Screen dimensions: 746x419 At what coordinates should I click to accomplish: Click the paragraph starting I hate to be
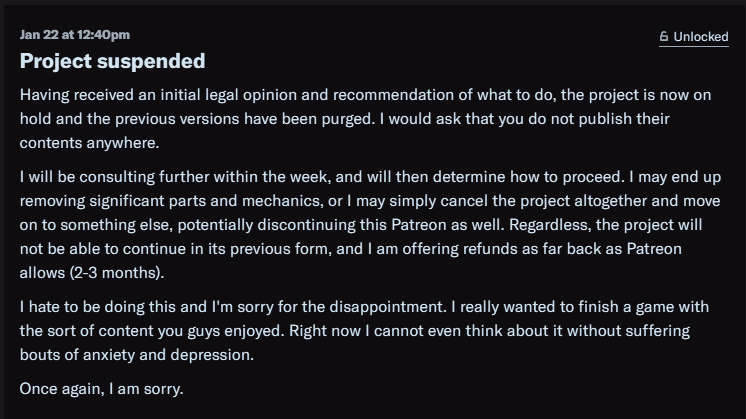point(364,331)
